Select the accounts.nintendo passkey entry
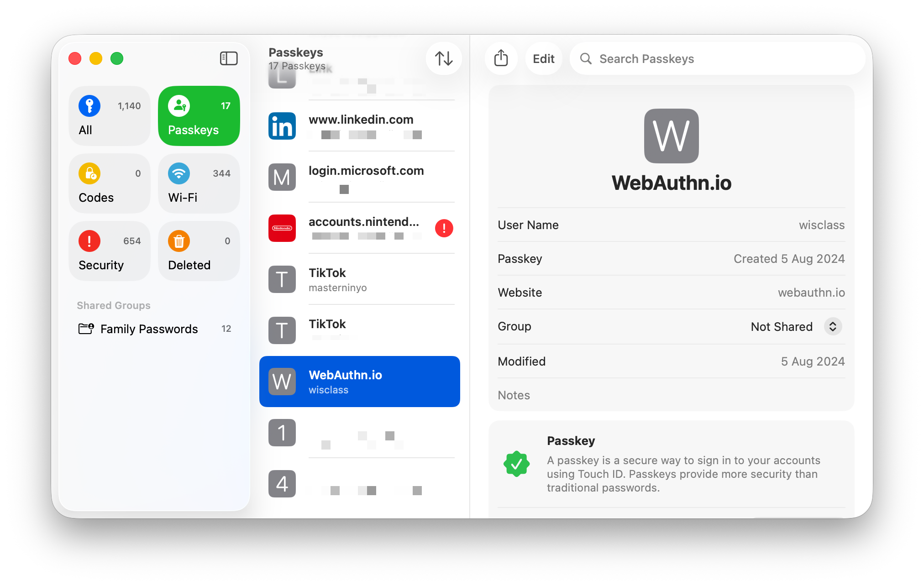Viewport: 924px width, 586px height. pos(360,228)
